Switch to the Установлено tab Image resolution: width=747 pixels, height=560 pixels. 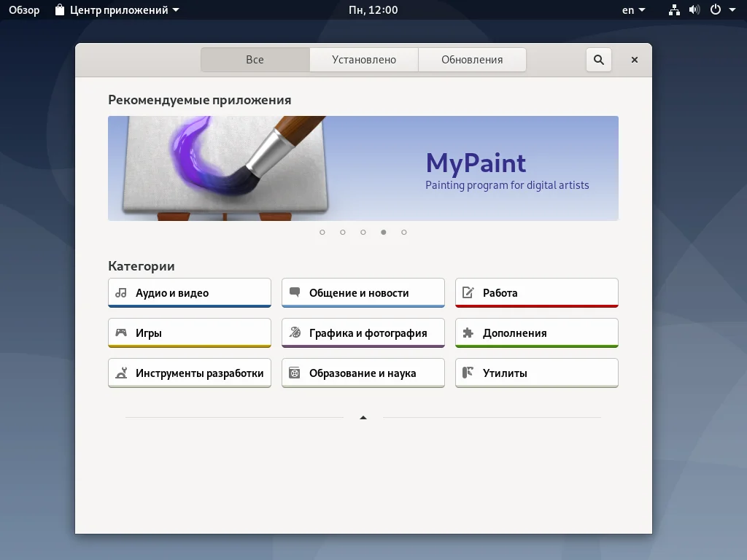364,60
